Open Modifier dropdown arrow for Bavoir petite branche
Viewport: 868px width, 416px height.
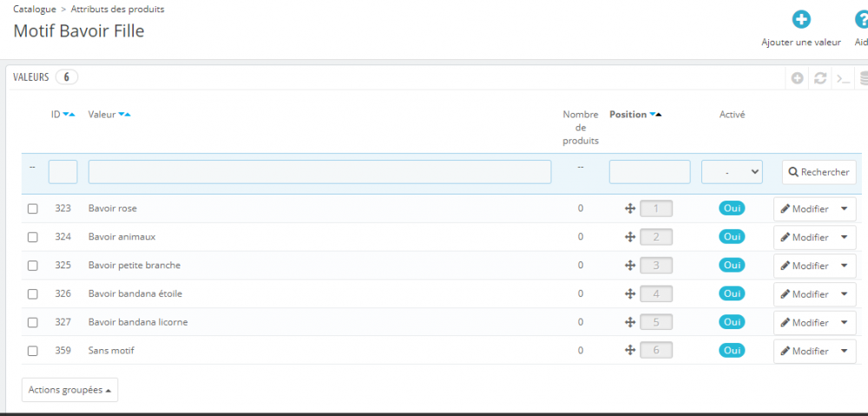tap(845, 266)
